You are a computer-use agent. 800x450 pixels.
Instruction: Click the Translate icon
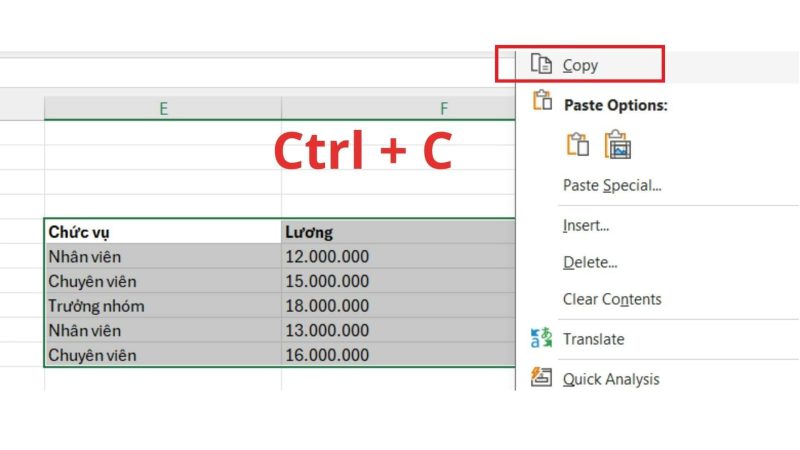click(x=541, y=338)
